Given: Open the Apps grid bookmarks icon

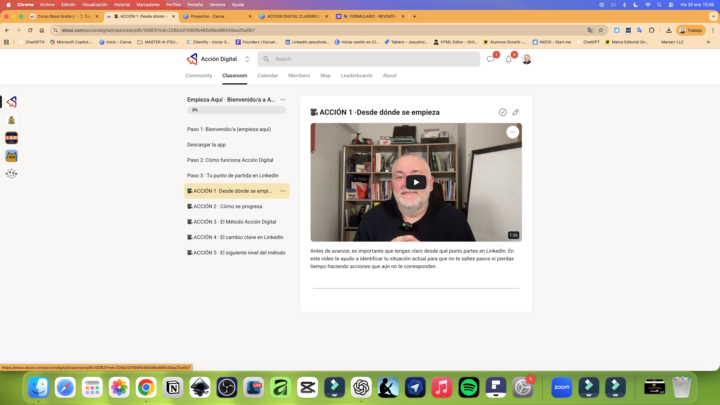Looking at the screenshot, I should tap(6, 42).
